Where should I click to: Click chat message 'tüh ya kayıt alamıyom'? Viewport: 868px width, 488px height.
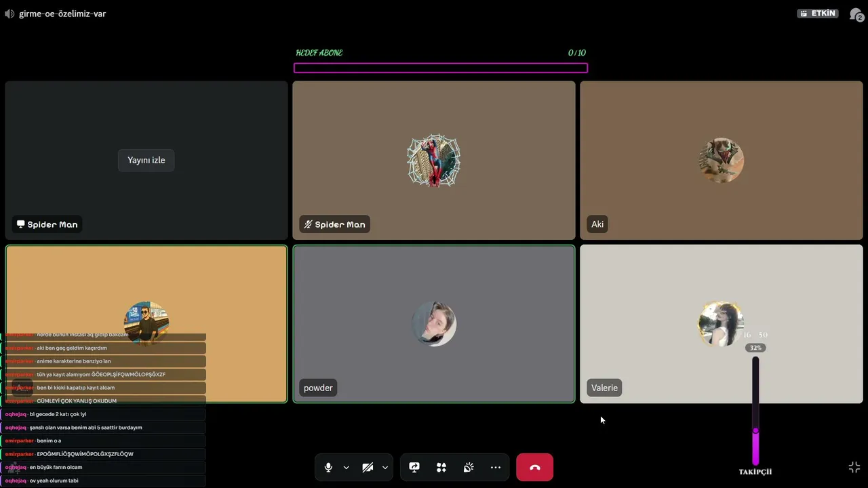(x=101, y=375)
